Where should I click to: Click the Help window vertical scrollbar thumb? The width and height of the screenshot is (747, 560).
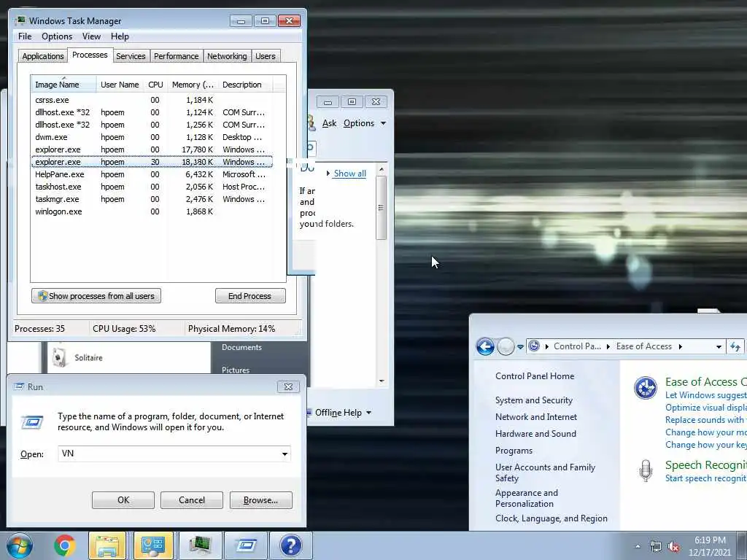pos(381,208)
